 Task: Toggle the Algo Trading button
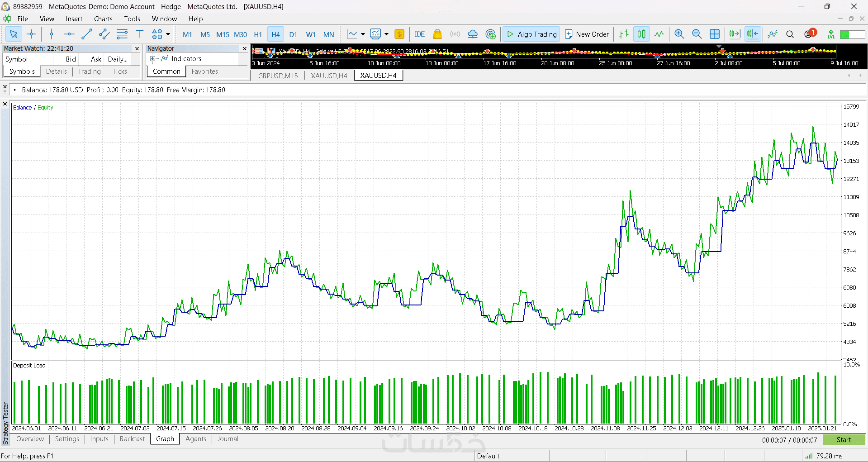coord(531,34)
